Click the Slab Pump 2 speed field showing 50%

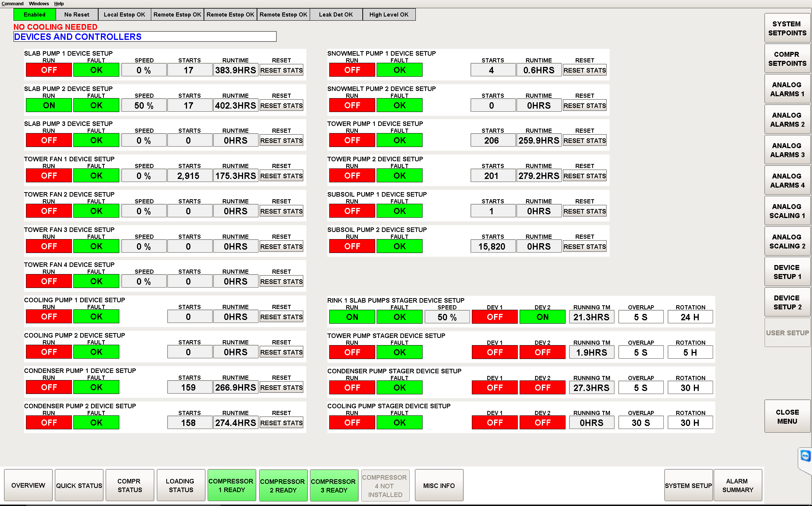(144, 105)
